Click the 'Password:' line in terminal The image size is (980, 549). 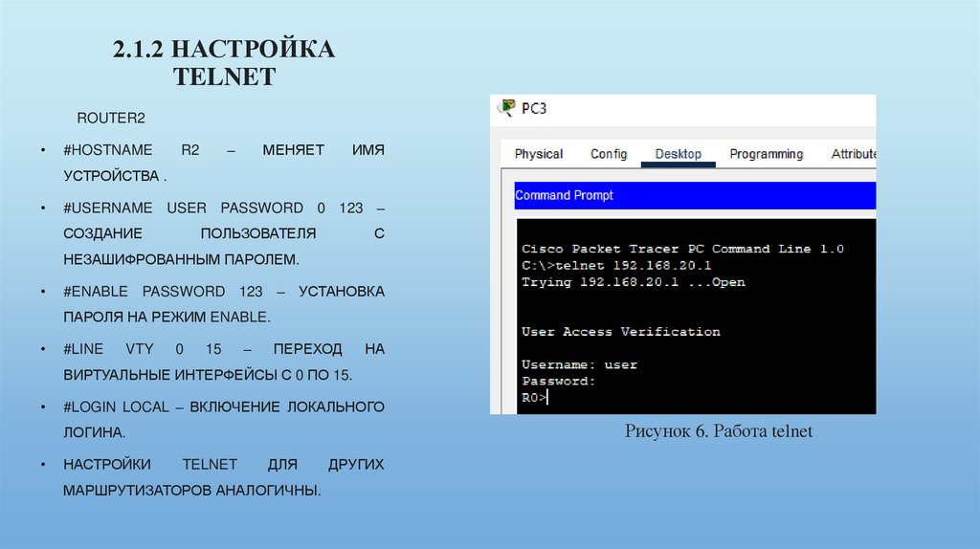coord(559,381)
